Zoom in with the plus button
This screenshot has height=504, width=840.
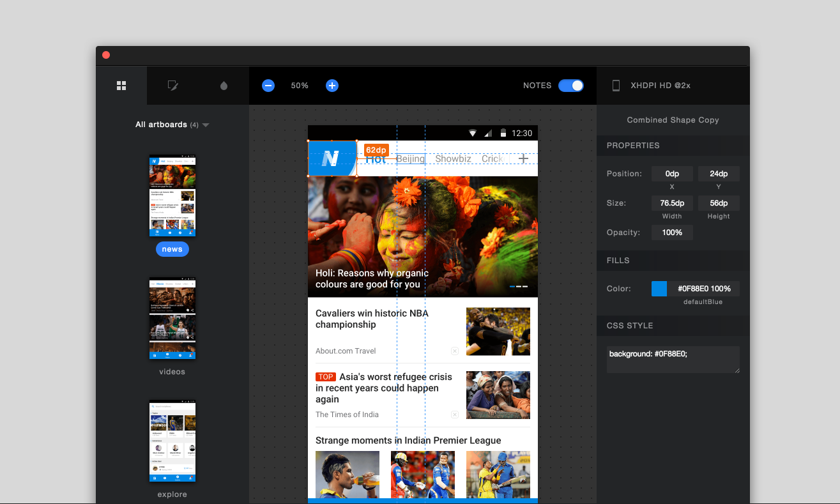click(x=332, y=86)
